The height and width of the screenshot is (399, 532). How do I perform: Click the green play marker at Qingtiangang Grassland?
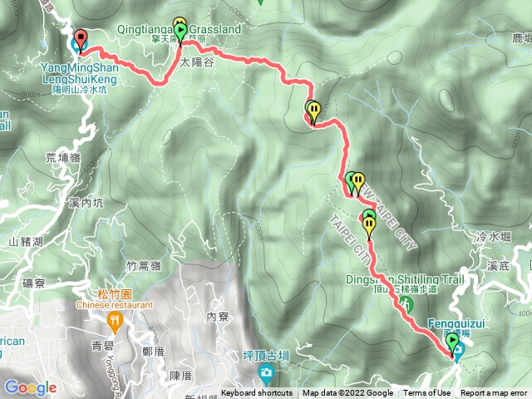click(181, 34)
